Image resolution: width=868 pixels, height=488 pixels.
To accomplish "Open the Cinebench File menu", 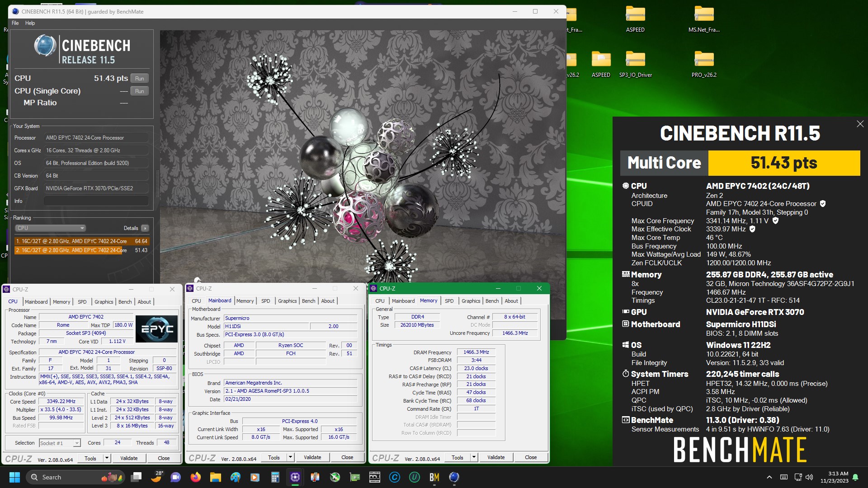I will 15,23.
